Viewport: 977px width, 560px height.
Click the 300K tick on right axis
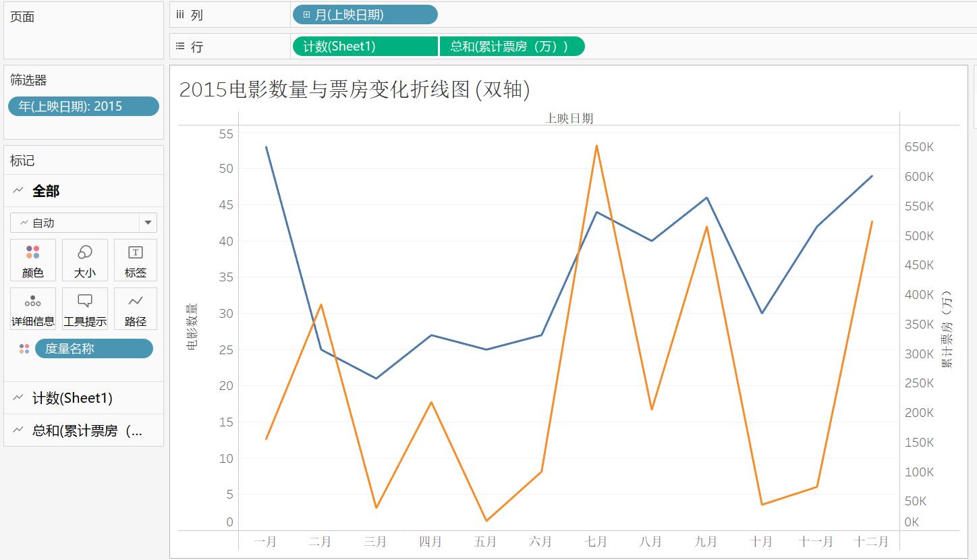(x=919, y=354)
